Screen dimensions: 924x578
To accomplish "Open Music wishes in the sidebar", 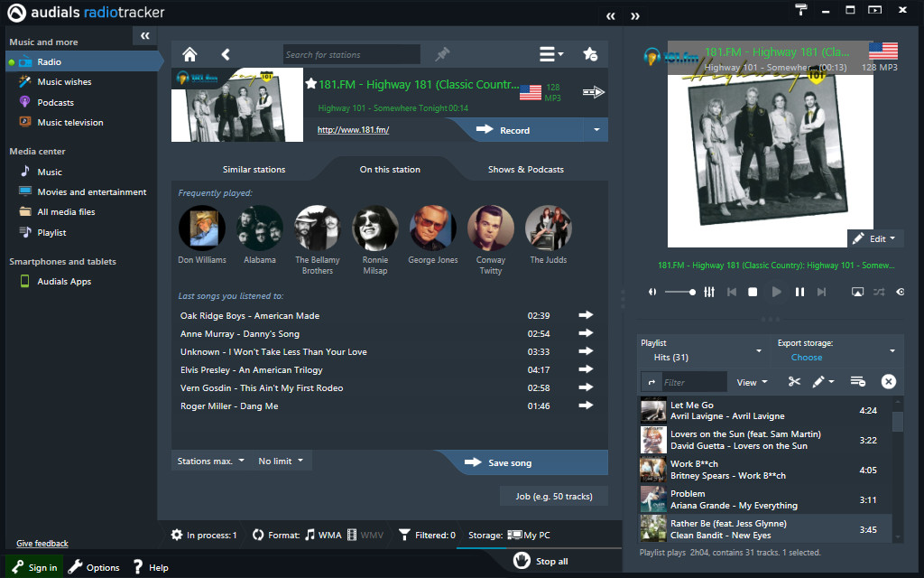I will coord(64,81).
